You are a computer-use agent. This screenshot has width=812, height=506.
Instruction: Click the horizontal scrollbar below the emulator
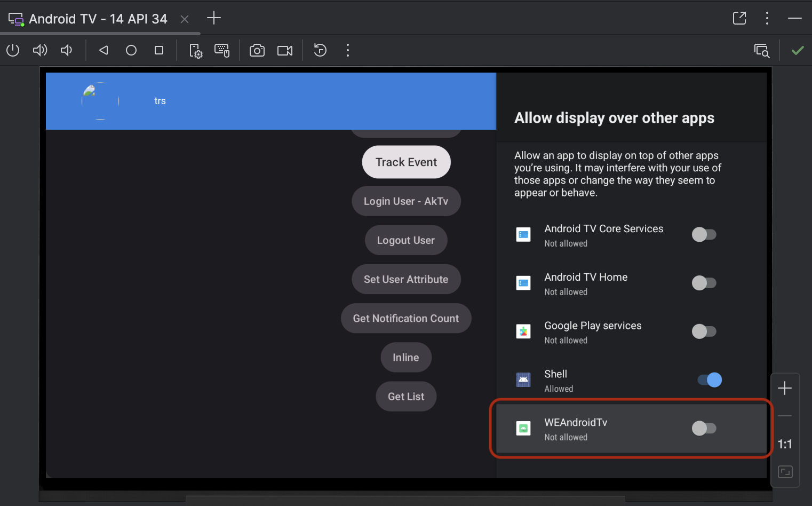point(405,499)
